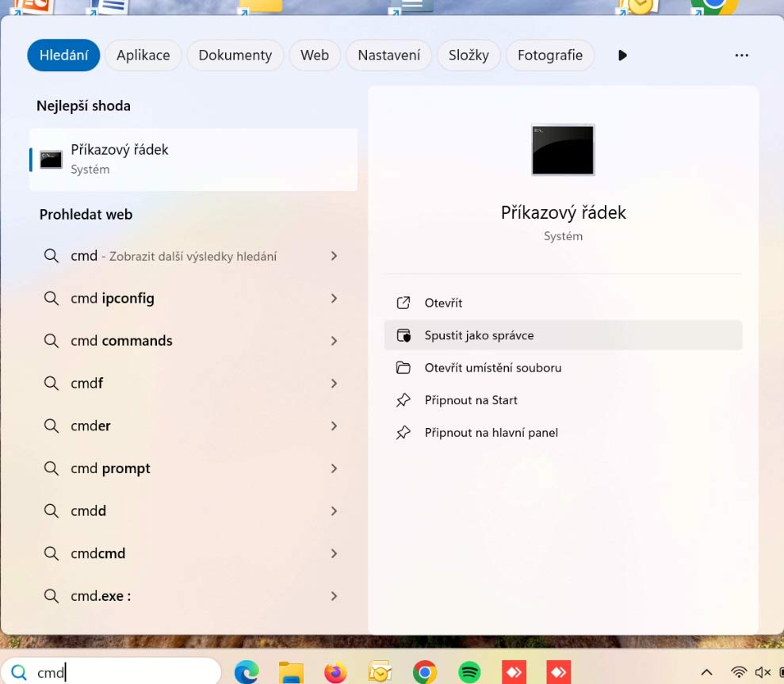The image size is (784, 684).
Task: Select the Hledání filter tab
Action: tap(63, 55)
